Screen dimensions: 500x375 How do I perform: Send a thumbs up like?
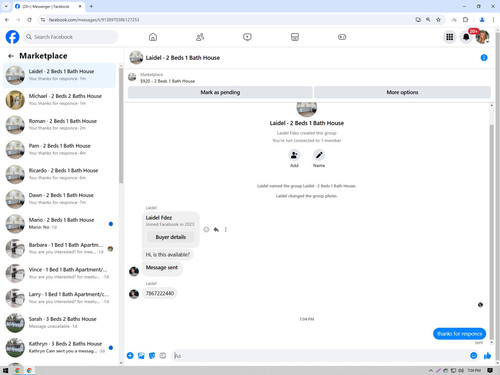[x=487, y=356]
